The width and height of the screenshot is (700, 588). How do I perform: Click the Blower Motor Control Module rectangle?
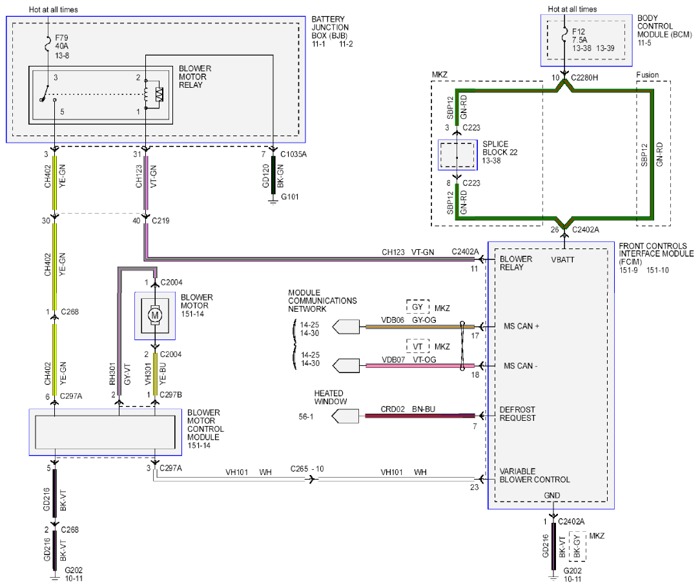[x=105, y=432]
